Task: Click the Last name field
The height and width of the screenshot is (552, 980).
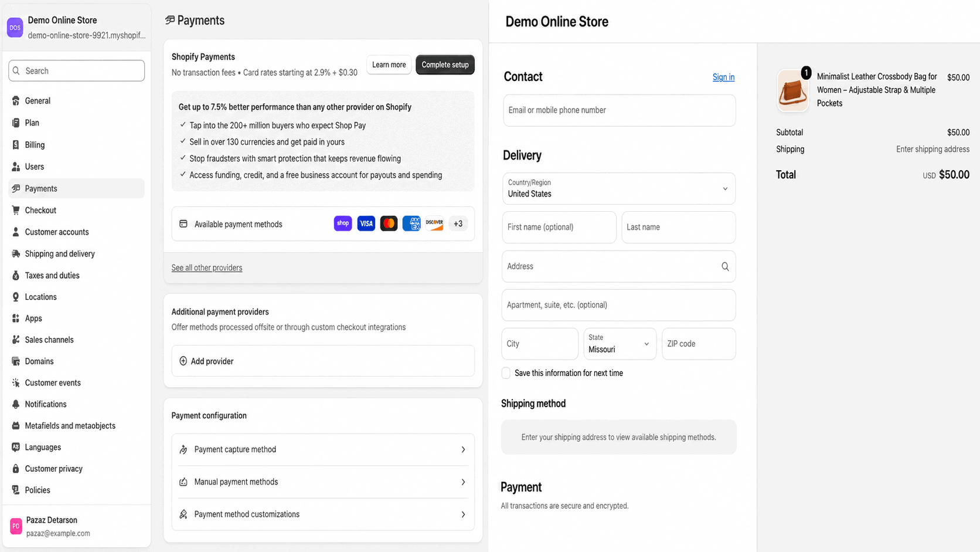Action: pyautogui.click(x=679, y=227)
